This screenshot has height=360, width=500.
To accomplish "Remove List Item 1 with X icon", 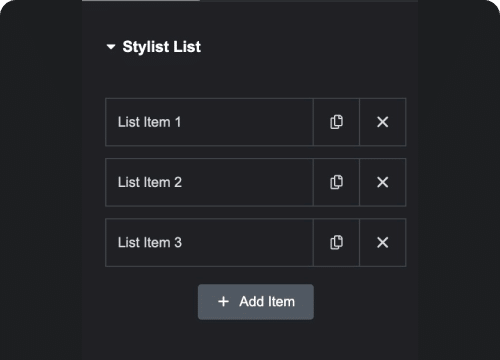I will 383,122.
